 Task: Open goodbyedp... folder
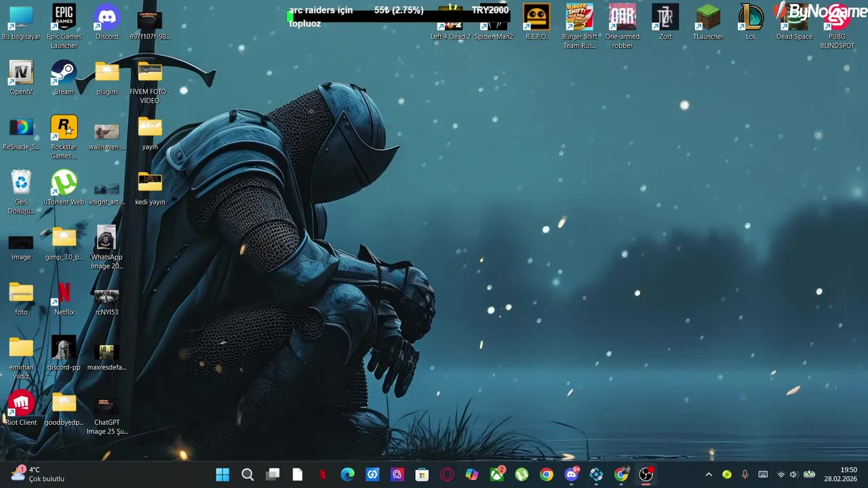pyautogui.click(x=64, y=409)
